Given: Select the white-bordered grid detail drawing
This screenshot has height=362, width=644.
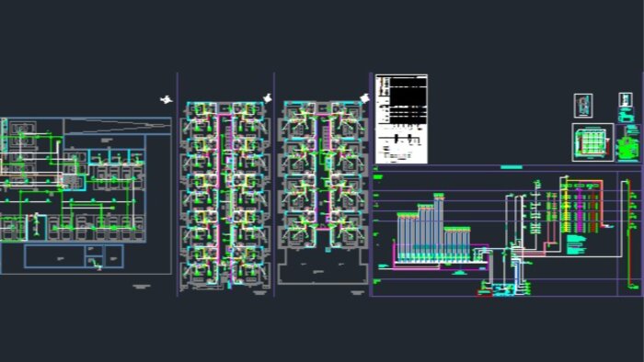Looking at the screenshot, I should point(592,142).
